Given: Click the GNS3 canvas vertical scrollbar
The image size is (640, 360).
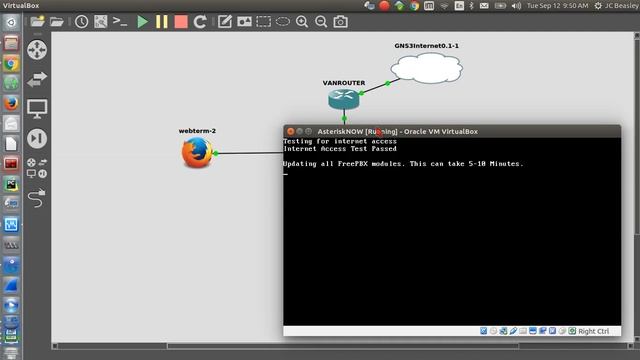Looking at the screenshot, I should click(637, 137).
